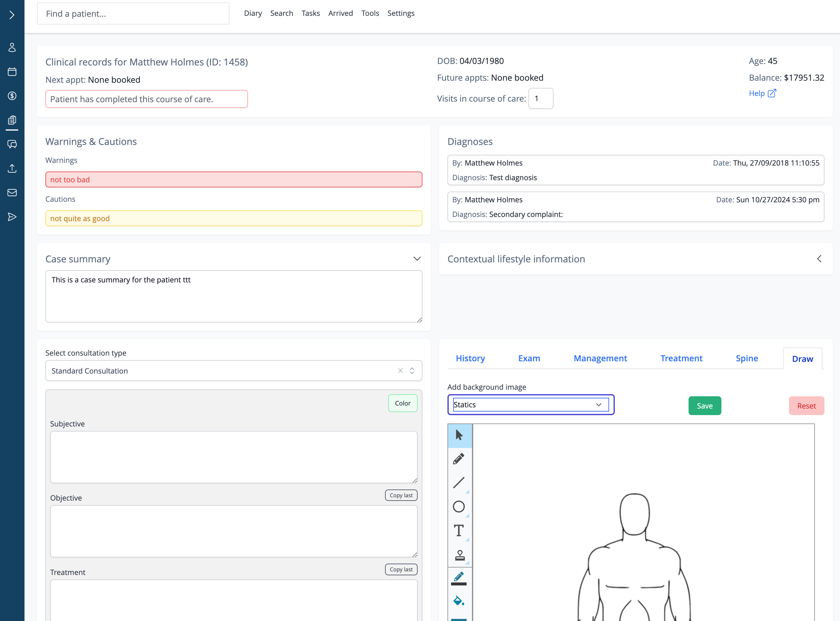Expand Contextual lifestyle information panel

tap(819, 259)
